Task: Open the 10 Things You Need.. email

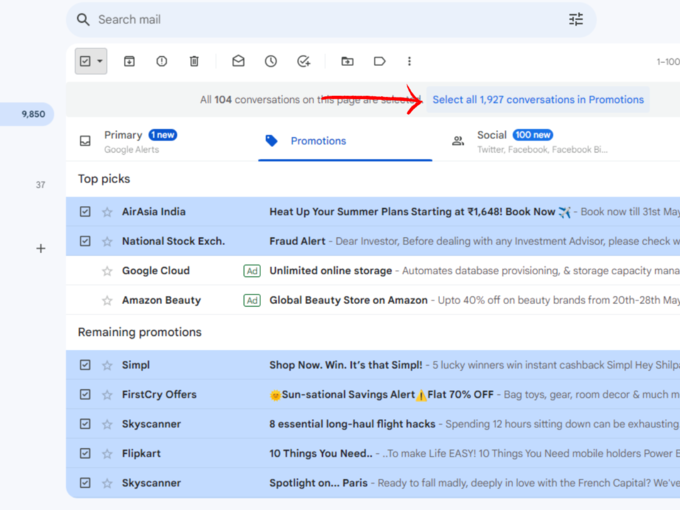Action: (x=321, y=454)
